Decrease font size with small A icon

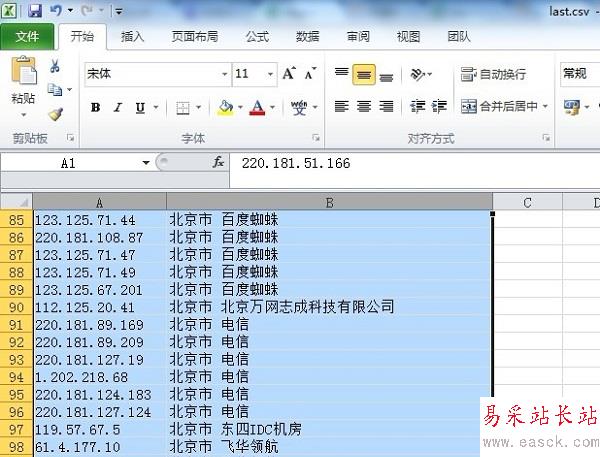pyautogui.click(x=310, y=73)
